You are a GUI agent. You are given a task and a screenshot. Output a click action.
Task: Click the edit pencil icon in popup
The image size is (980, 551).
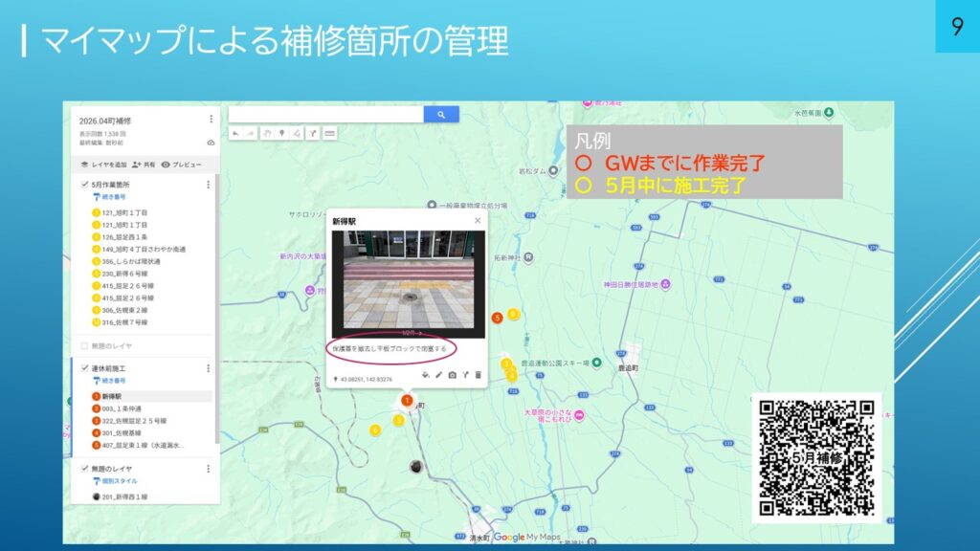438,375
